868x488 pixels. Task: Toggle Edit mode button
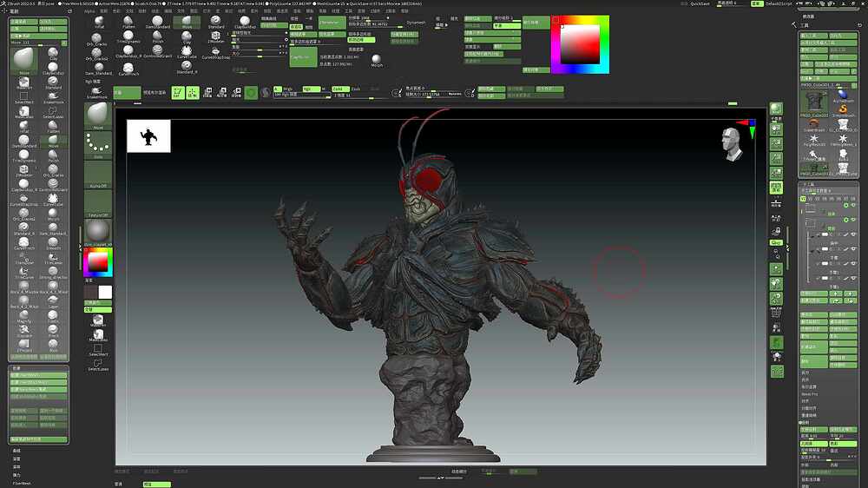coord(177,93)
